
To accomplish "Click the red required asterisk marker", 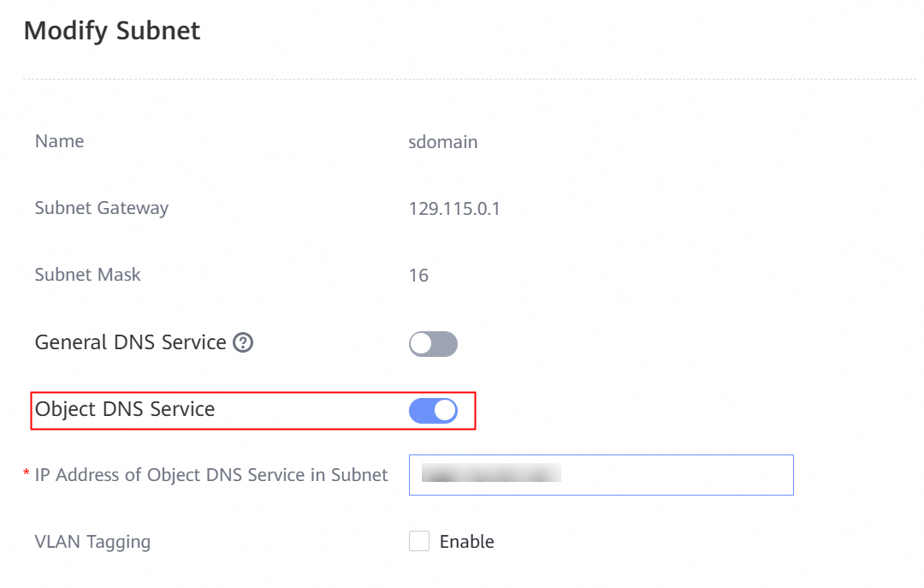I will point(27,473).
